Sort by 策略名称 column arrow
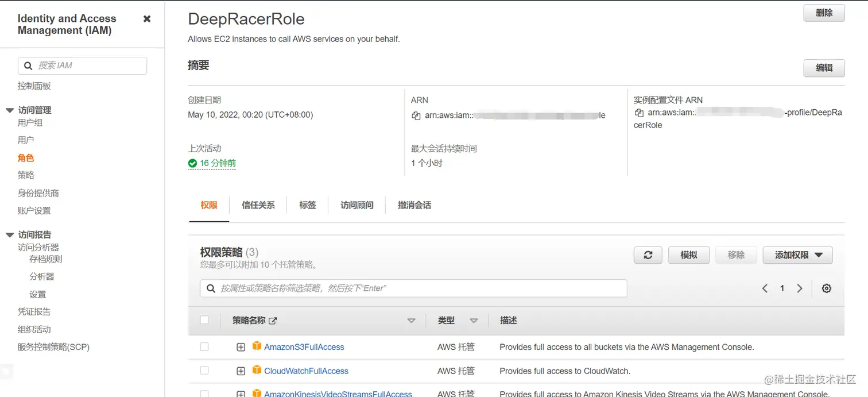The image size is (868, 397). click(411, 321)
